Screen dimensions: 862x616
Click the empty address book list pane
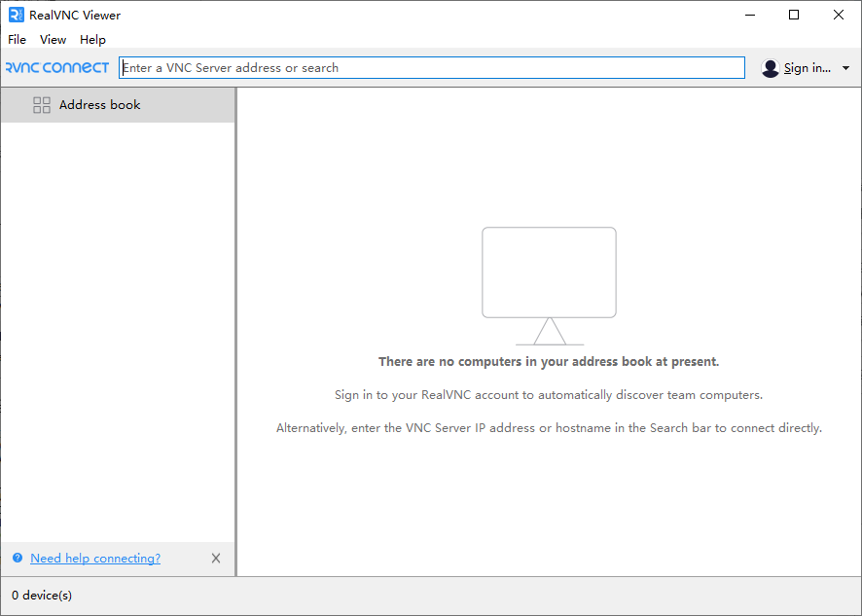click(117, 331)
